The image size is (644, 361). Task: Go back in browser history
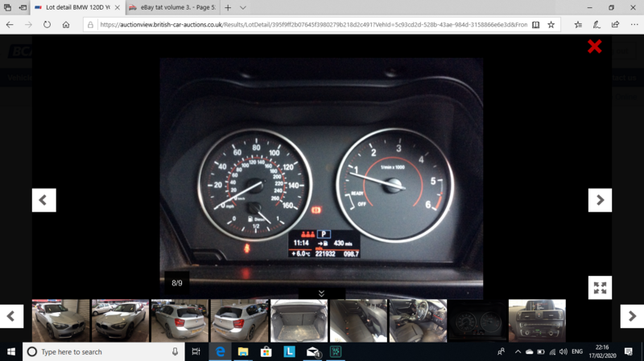coord(10,25)
